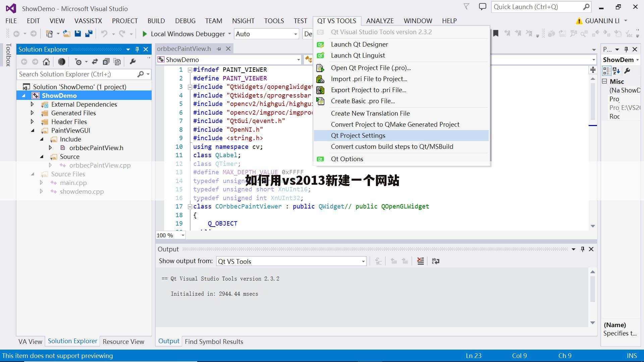Screen dimensions: 644x362
Task: Open Property Pages wrench in Properties panel
Action: 627,71
